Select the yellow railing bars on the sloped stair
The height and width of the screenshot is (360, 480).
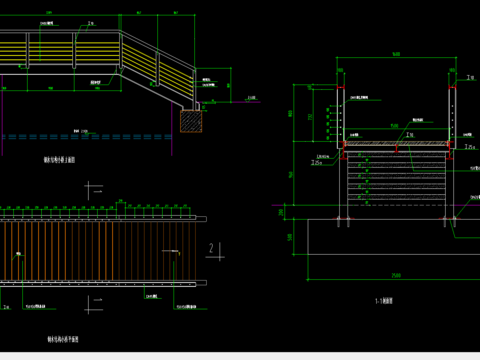(158, 69)
